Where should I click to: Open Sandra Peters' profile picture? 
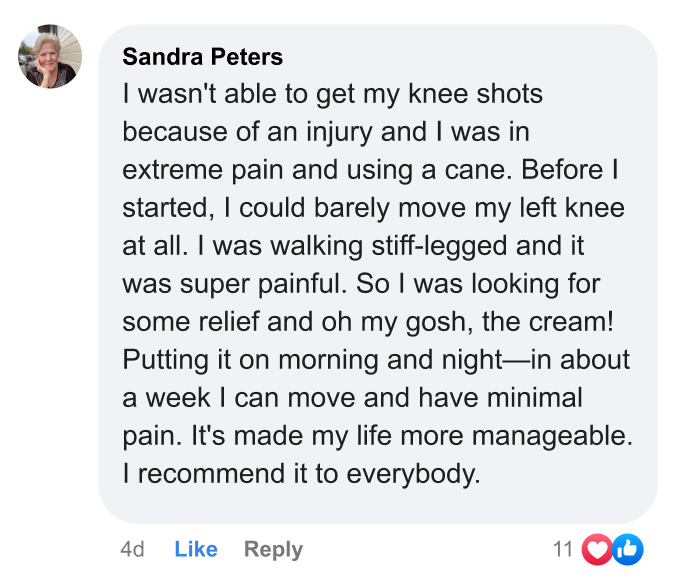click(49, 57)
